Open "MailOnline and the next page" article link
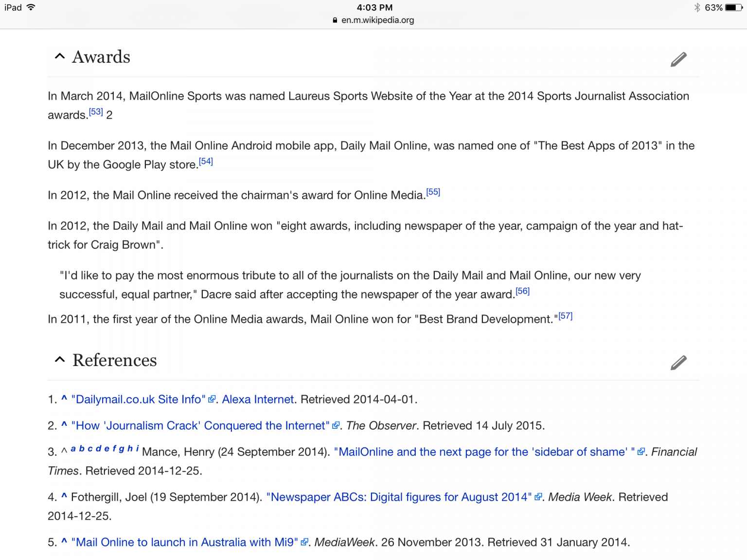The width and height of the screenshot is (747, 560). (484, 452)
